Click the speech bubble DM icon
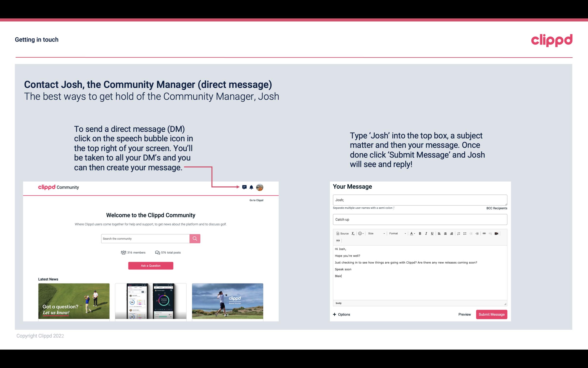 pyautogui.click(x=245, y=187)
